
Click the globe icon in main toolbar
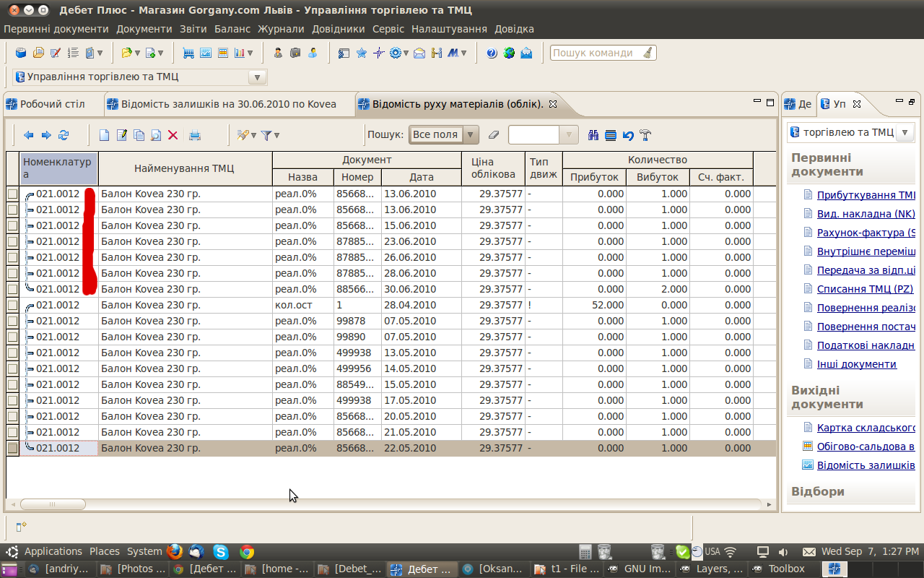click(x=509, y=53)
